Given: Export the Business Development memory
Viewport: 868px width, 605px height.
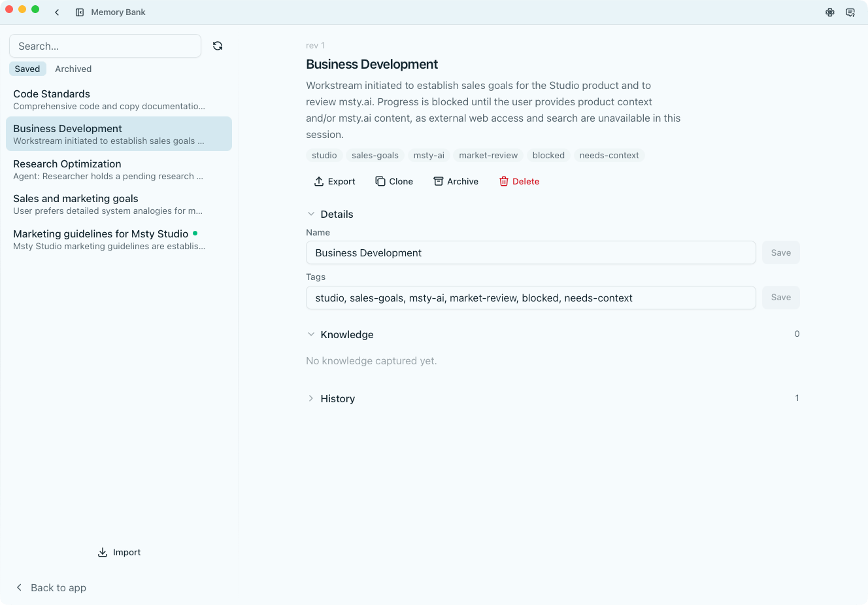Looking at the screenshot, I should pyautogui.click(x=335, y=181).
